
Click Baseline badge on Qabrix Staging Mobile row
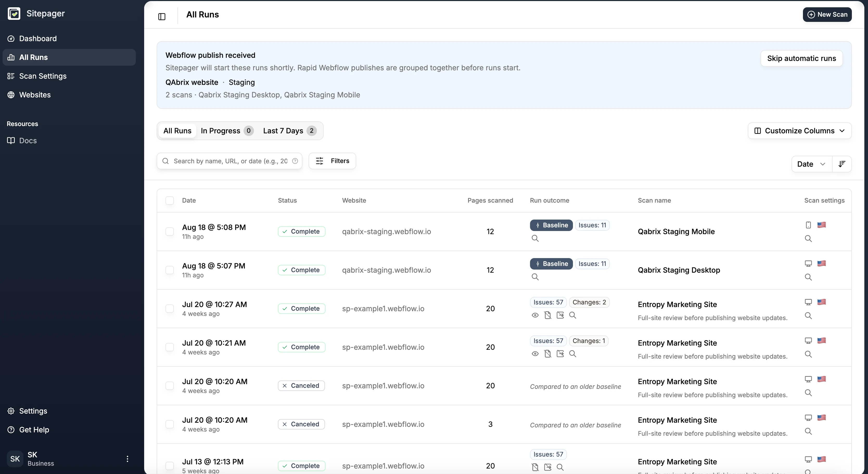551,225
